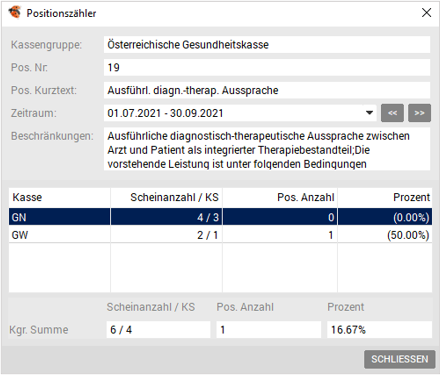440x375 pixels.
Task: Click the 50.00% cell in the GW row
Action: (x=408, y=235)
